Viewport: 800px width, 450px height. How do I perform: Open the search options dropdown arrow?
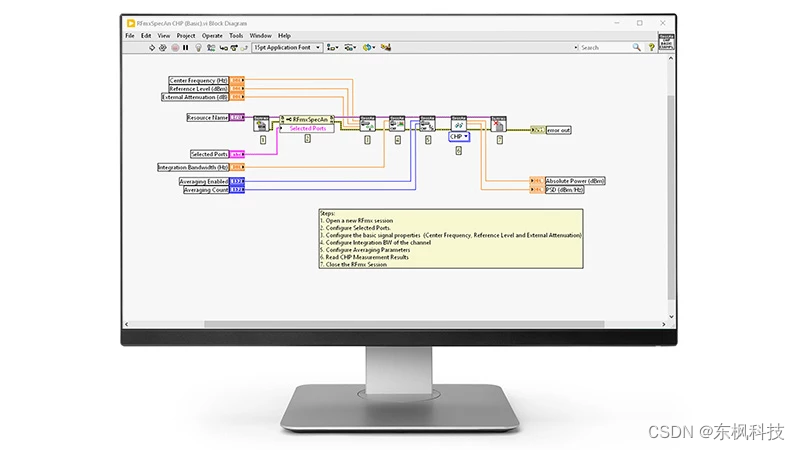(576, 47)
